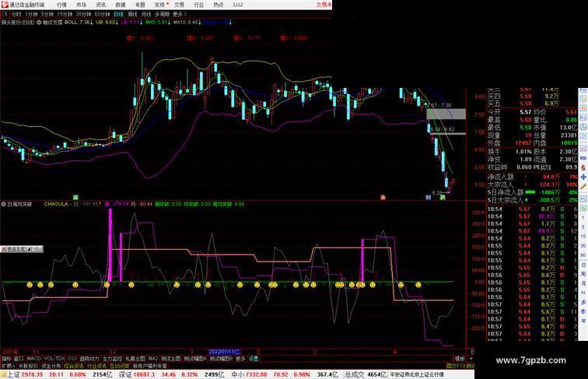This screenshot has width=588, height=379.
Task: Open the 更多 indicator list in bottom tabs
Action: [240, 359]
